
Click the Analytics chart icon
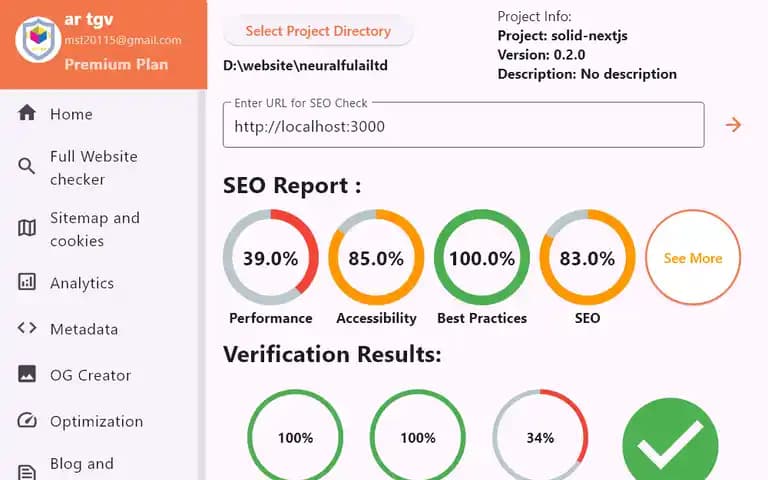pos(27,282)
